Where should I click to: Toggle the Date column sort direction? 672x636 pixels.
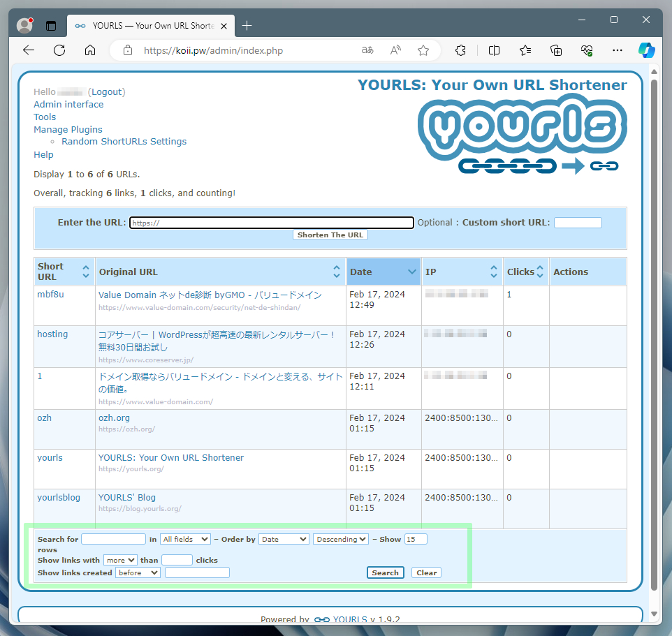click(x=412, y=272)
